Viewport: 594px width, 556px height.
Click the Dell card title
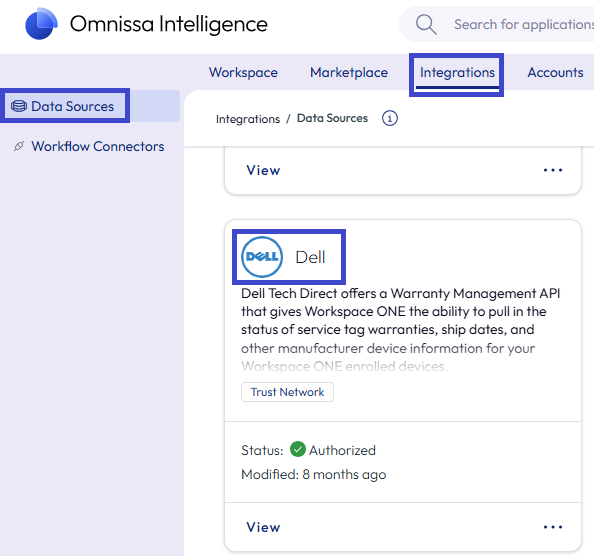click(310, 257)
